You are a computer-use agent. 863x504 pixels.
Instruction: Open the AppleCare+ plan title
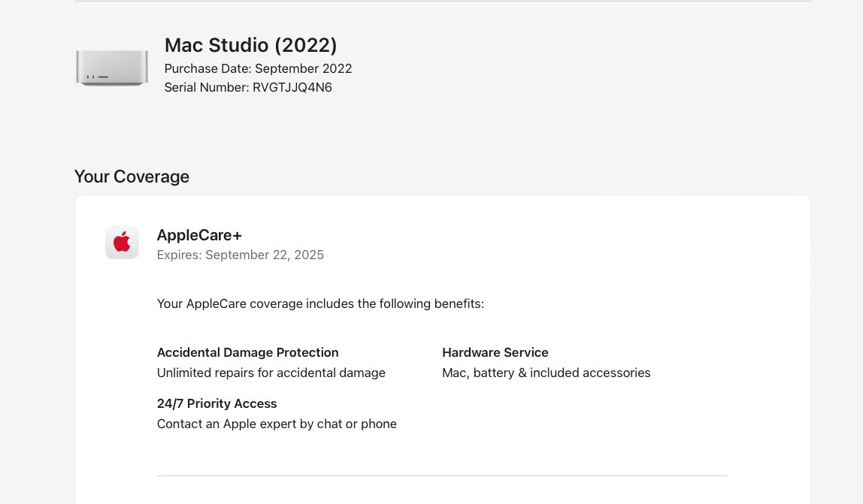pyautogui.click(x=199, y=235)
